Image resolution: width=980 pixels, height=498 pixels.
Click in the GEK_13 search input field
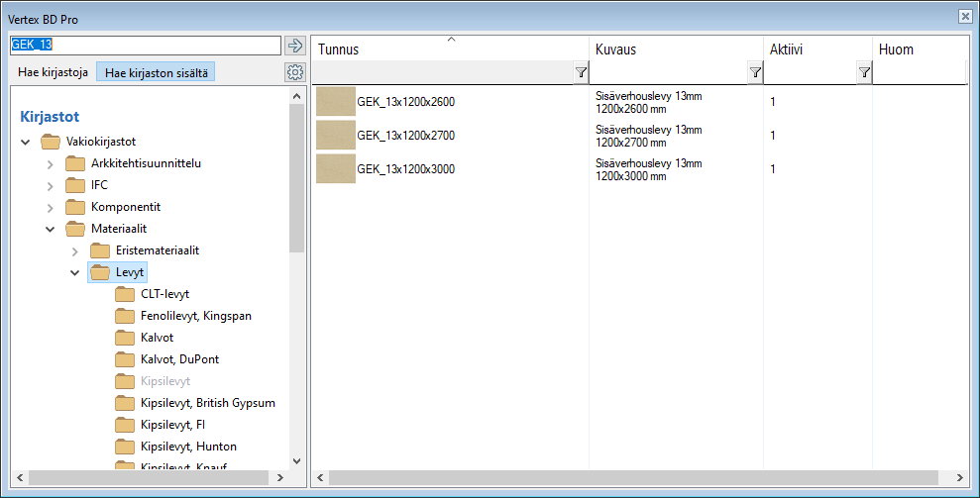tap(145, 46)
